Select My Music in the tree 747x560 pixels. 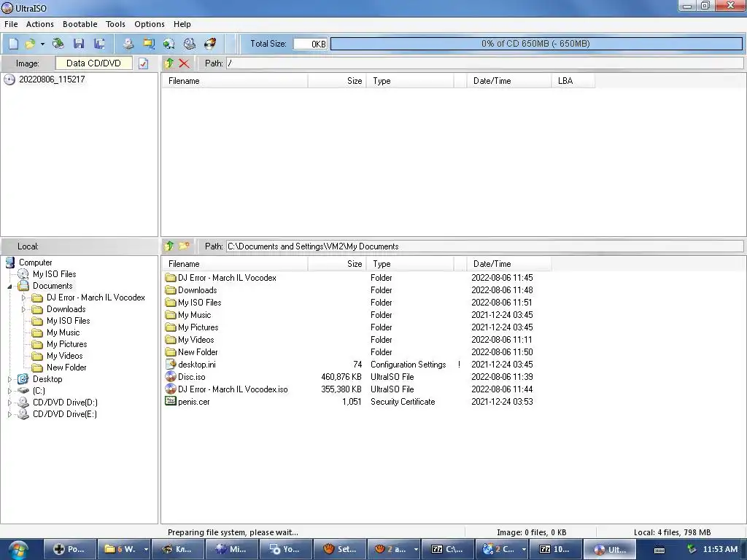[x=63, y=332]
